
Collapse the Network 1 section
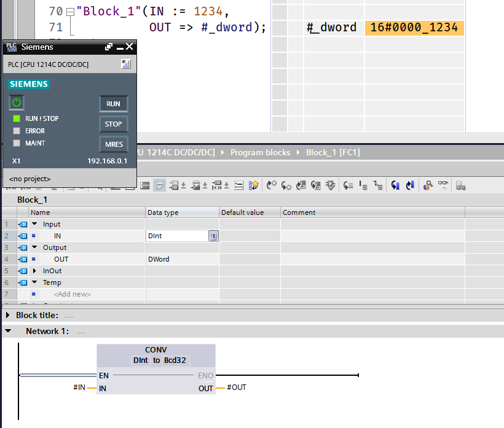click(7, 331)
